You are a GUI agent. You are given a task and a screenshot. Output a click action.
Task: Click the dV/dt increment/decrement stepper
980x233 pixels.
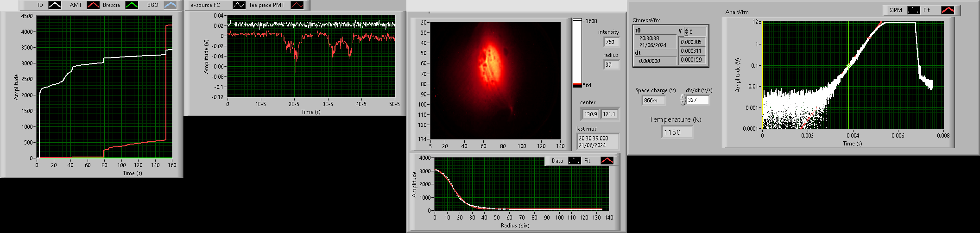[x=683, y=100]
